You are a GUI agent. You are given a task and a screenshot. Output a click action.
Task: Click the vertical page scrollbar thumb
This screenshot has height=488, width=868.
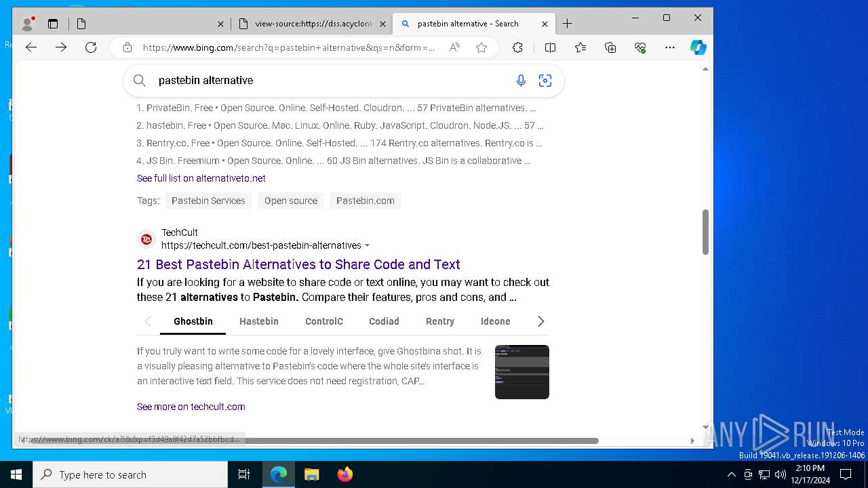coord(705,232)
